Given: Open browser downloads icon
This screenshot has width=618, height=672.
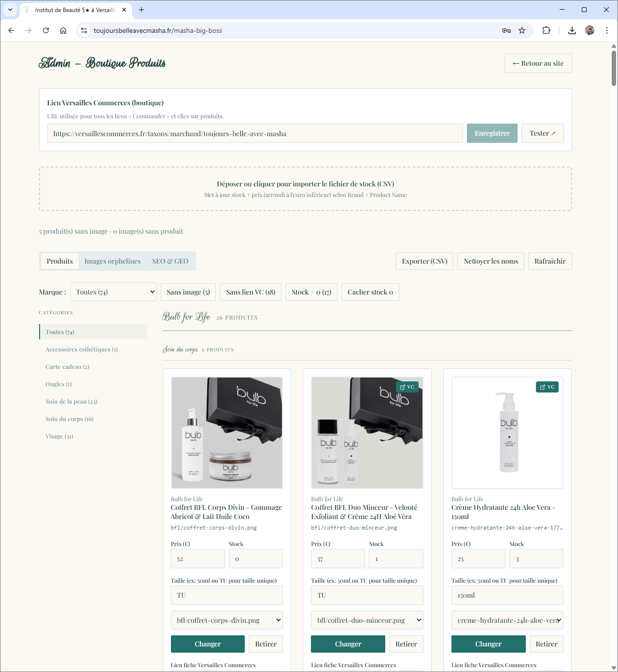Looking at the screenshot, I should 572,30.
